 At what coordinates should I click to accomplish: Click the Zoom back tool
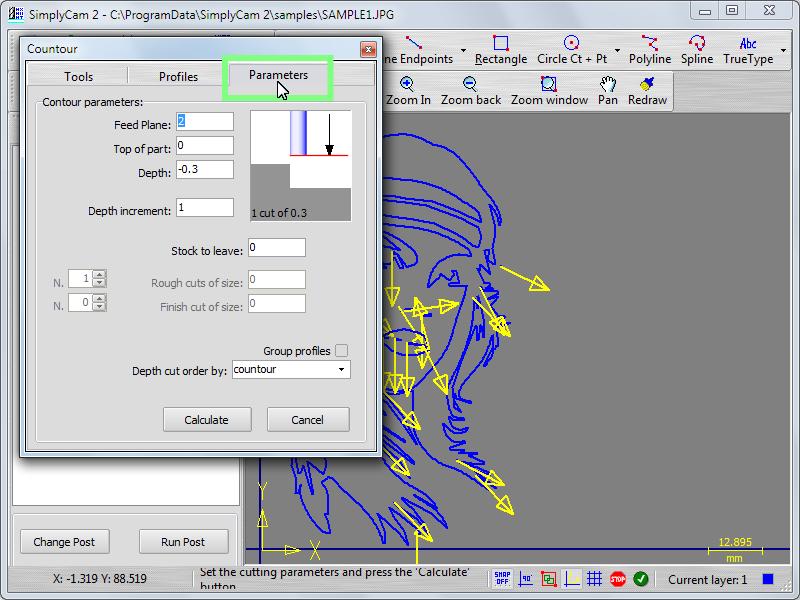point(470,91)
